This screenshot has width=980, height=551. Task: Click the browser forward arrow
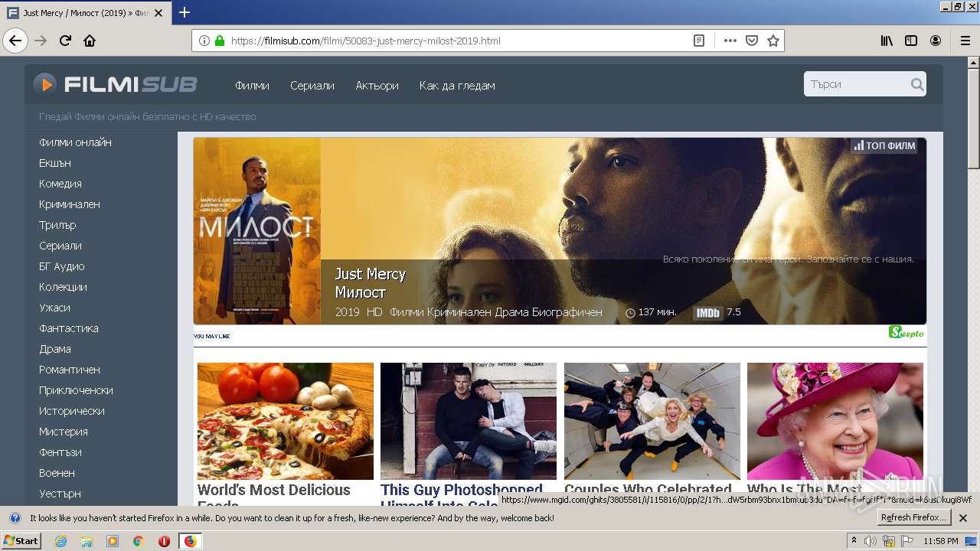(x=41, y=41)
